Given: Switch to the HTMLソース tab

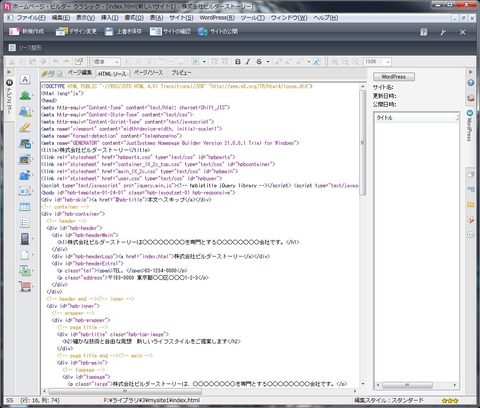Looking at the screenshot, I should (112, 73).
